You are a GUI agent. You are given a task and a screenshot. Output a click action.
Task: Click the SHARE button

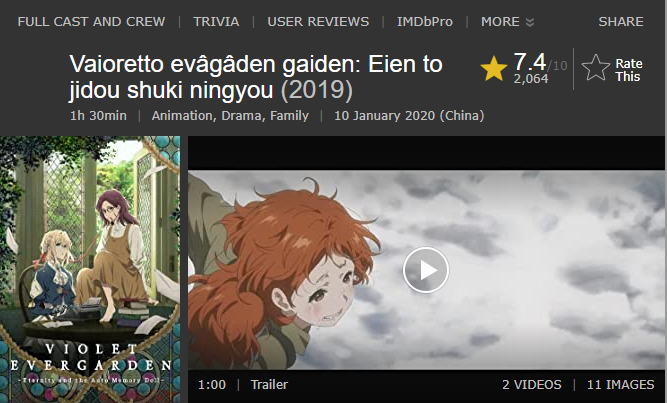621,22
